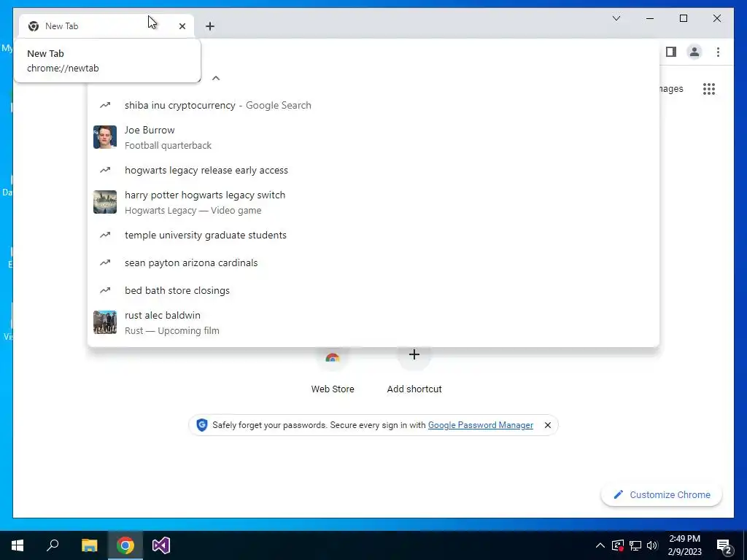This screenshot has height=560, width=747.
Task: Click the Hogwarts Legacy game thumbnail
Action: click(x=105, y=202)
